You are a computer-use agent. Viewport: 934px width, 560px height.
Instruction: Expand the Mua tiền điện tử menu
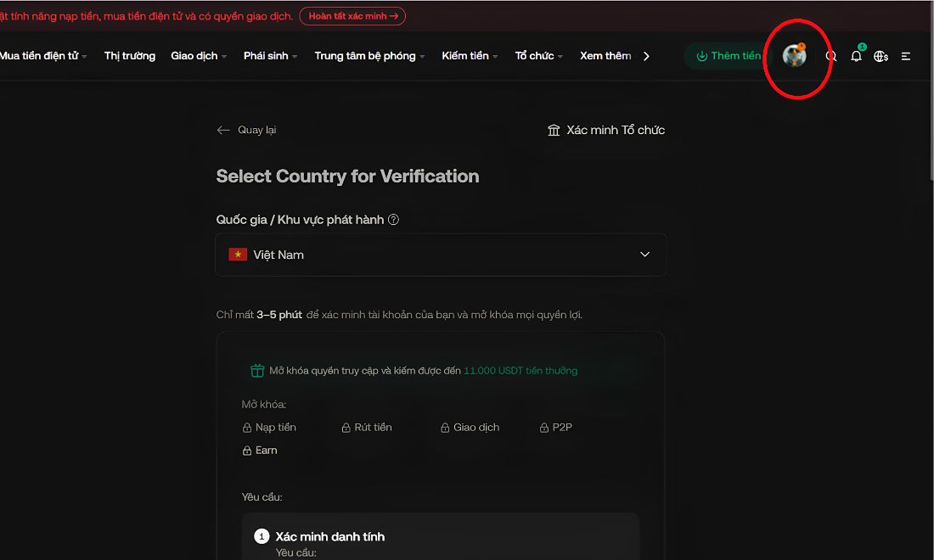[x=43, y=56]
